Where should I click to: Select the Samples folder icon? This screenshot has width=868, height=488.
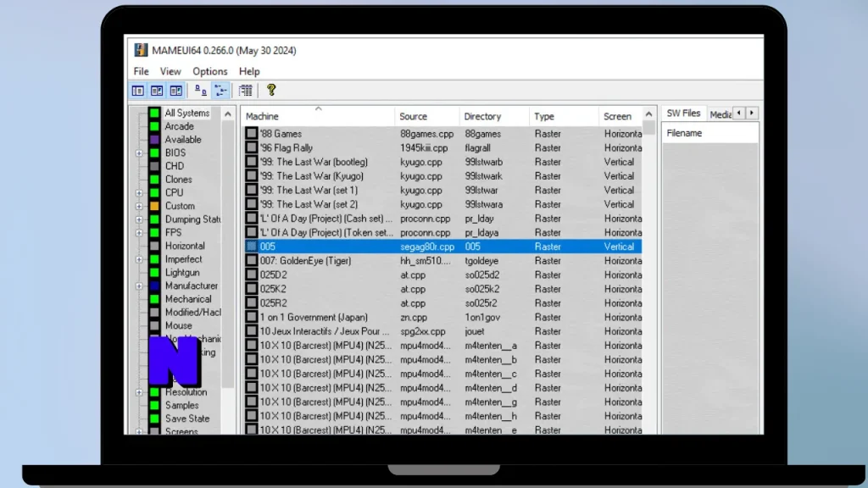point(154,405)
